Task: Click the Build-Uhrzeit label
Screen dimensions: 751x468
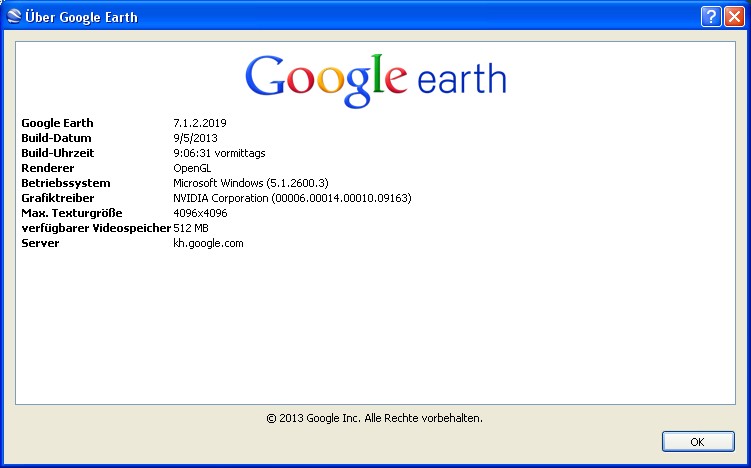Action: coord(57,153)
